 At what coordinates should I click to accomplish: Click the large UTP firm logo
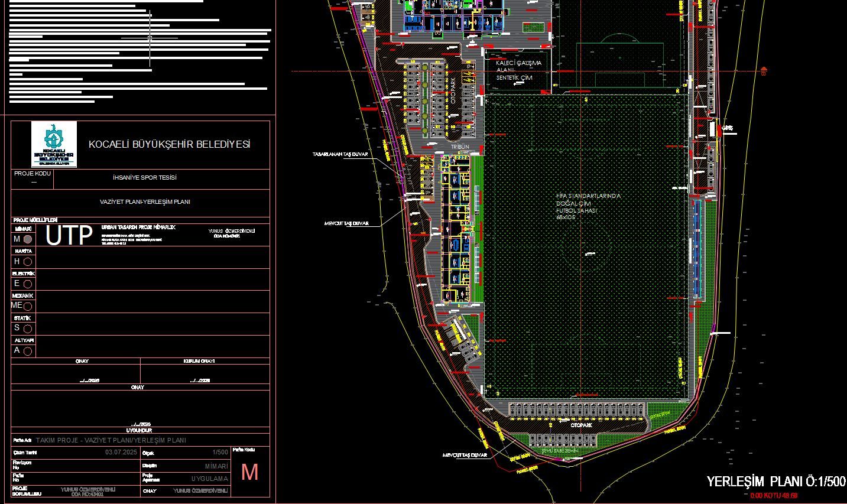tap(69, 236)
